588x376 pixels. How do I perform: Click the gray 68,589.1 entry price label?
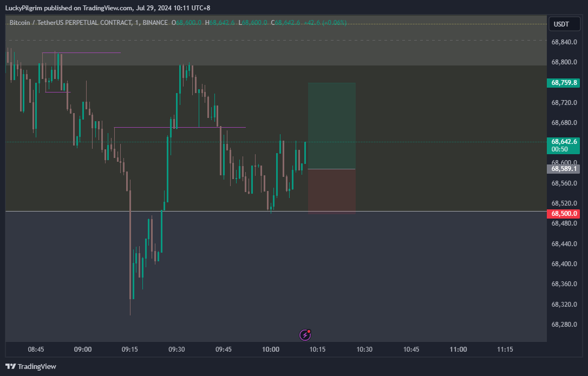coord(563,169)
